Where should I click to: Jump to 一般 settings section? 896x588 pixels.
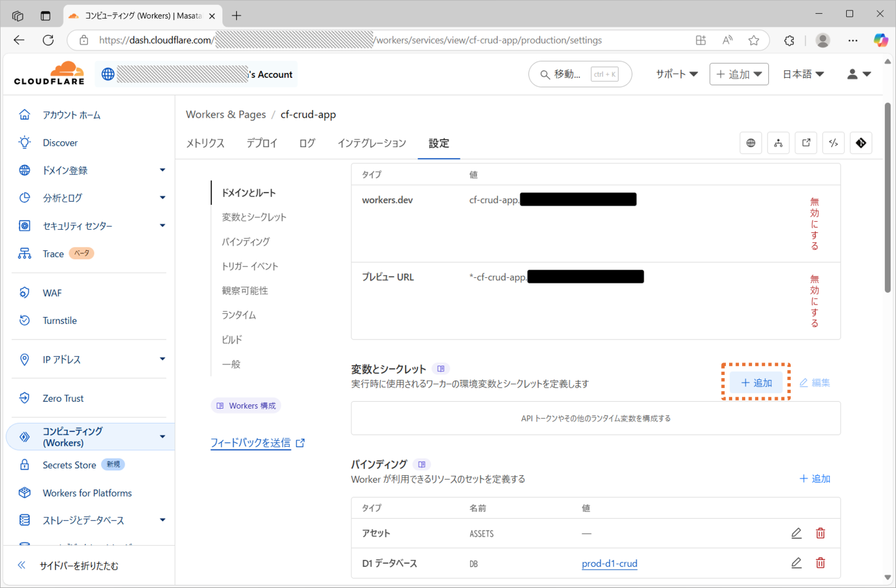click(231, 364)
